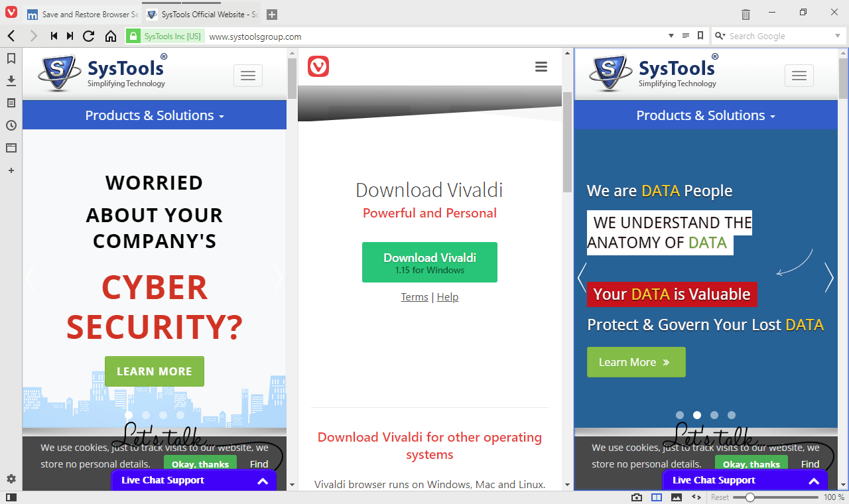Open the SysTools hamburger menu

tap(248, 75)
